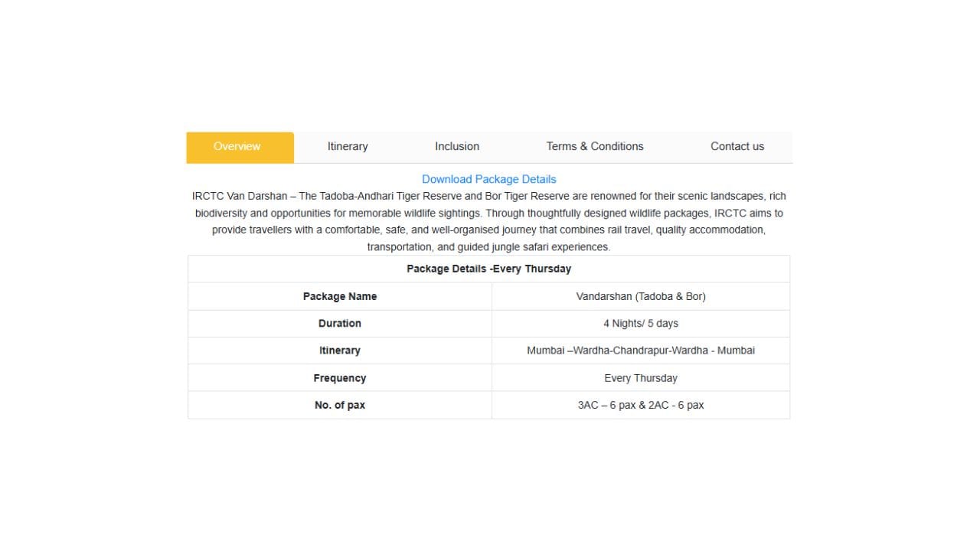Click the 'Duration' row label
The width and height of the screenshot is (980, 551).
click(340, 323)
